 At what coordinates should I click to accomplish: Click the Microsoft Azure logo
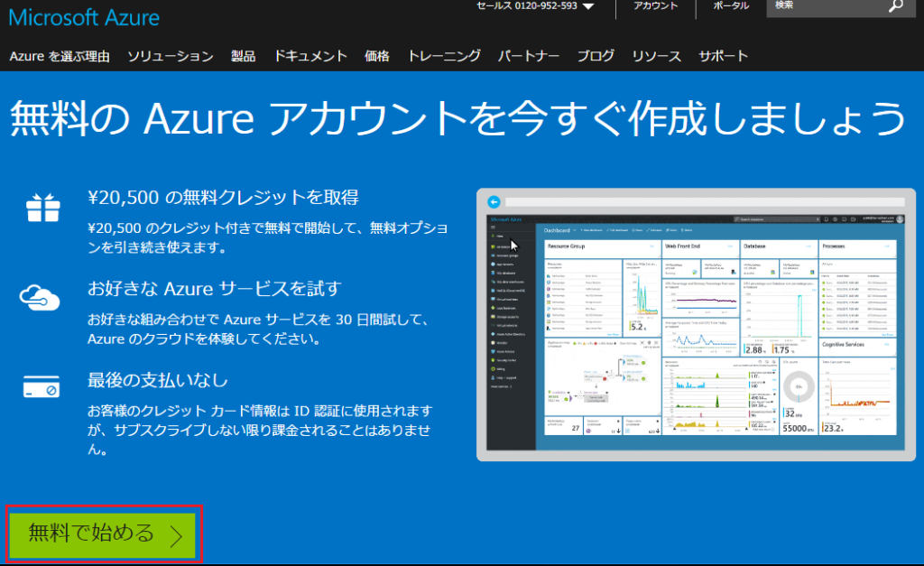[84, 17]
